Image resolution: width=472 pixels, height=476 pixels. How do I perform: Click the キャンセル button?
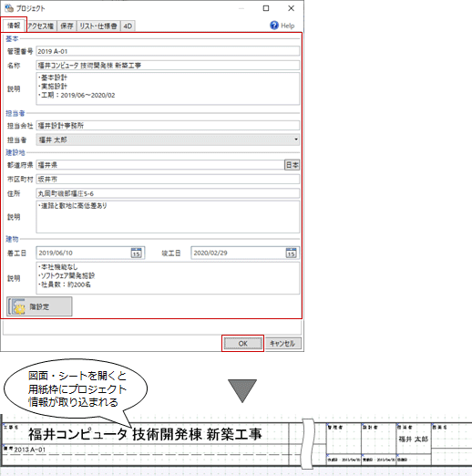click(x=282, y=344)
